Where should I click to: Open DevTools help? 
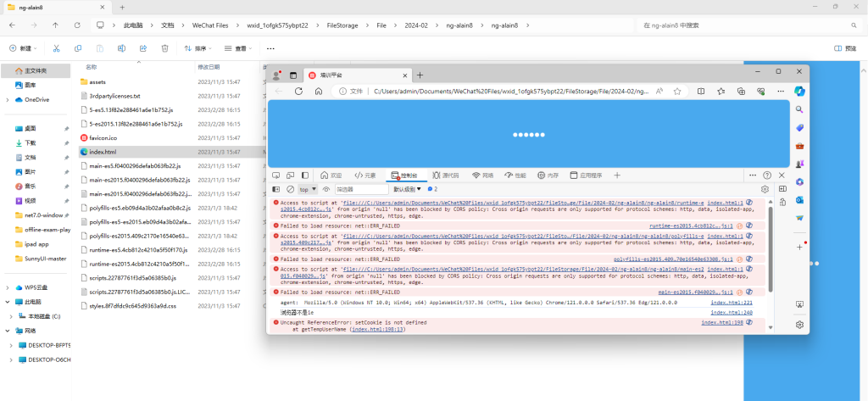coord(767,175)
